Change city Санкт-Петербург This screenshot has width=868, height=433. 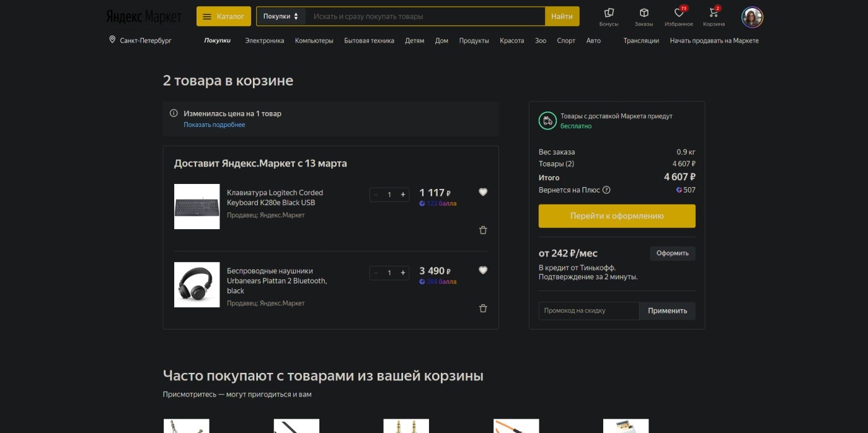coord(146,40)
